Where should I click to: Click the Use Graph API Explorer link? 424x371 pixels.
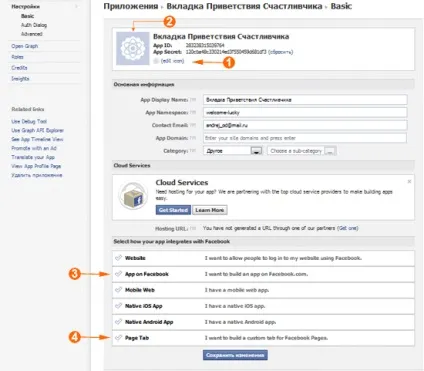pyautogui.click(x=37, y=130)
